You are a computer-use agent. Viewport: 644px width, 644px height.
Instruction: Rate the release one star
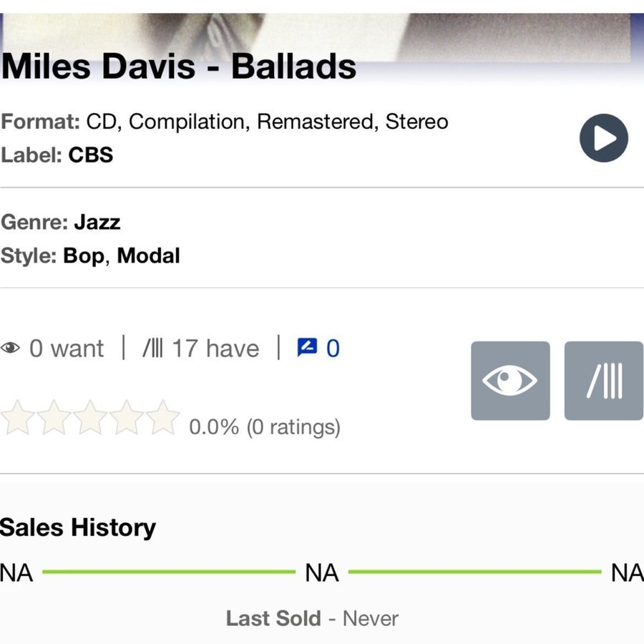click(17, 418)
